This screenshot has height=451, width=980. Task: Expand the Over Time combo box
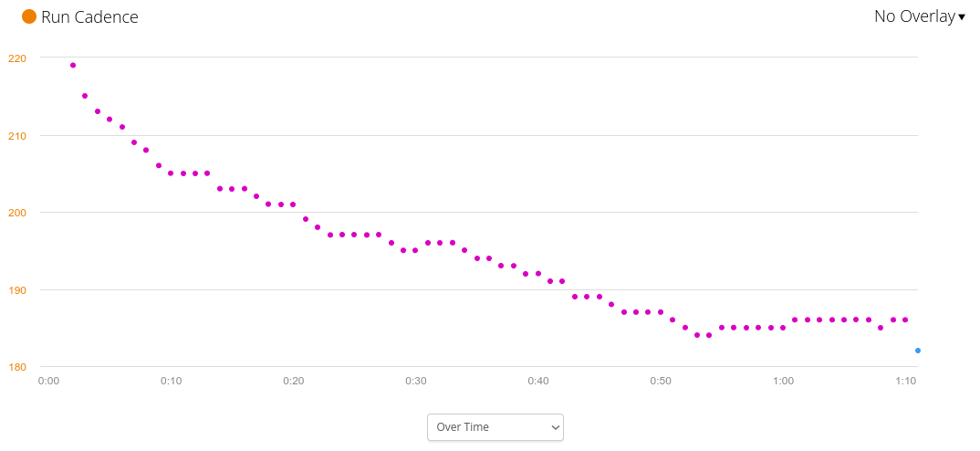[495, 427]
